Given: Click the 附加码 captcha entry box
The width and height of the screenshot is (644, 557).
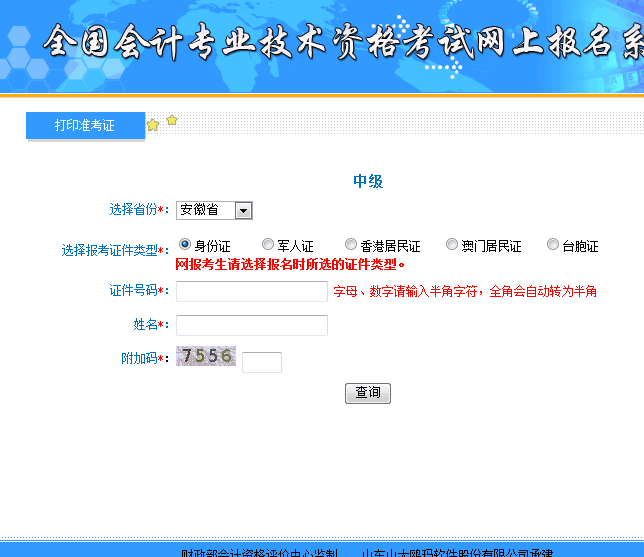Looking at the screenshot, I should point(262,362).
